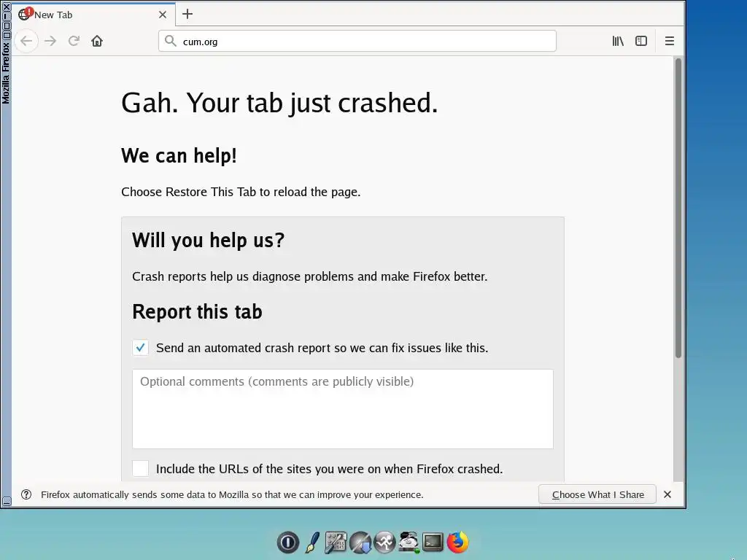The height and width of the screenshot is (560, 747).
Task: Focus the address bar showing cum.org
Action: [x=357, y=41]
